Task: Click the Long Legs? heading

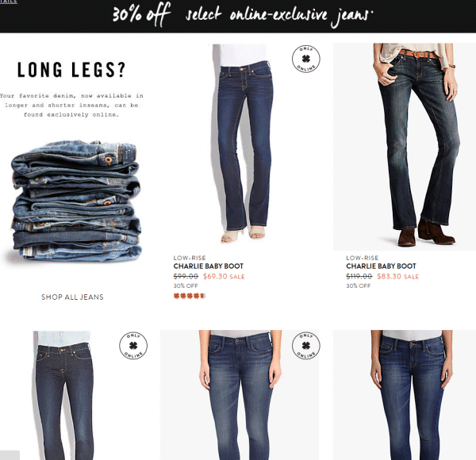Action: 71,70
